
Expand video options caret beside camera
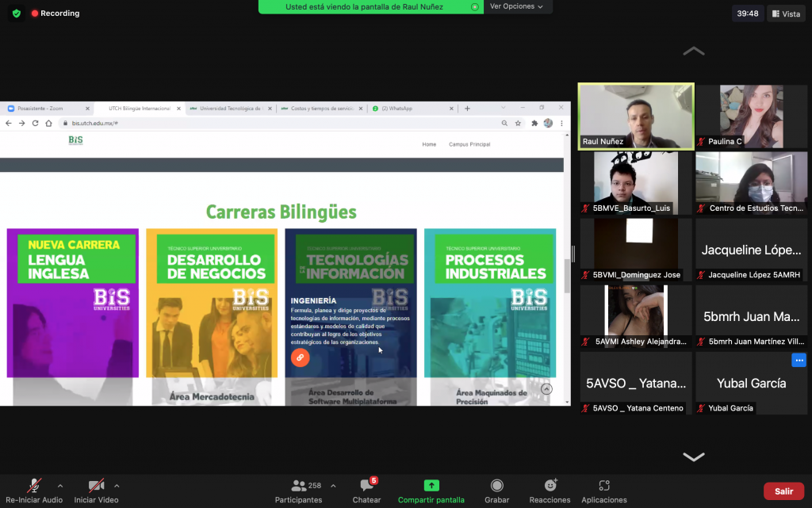coord(117,486)
